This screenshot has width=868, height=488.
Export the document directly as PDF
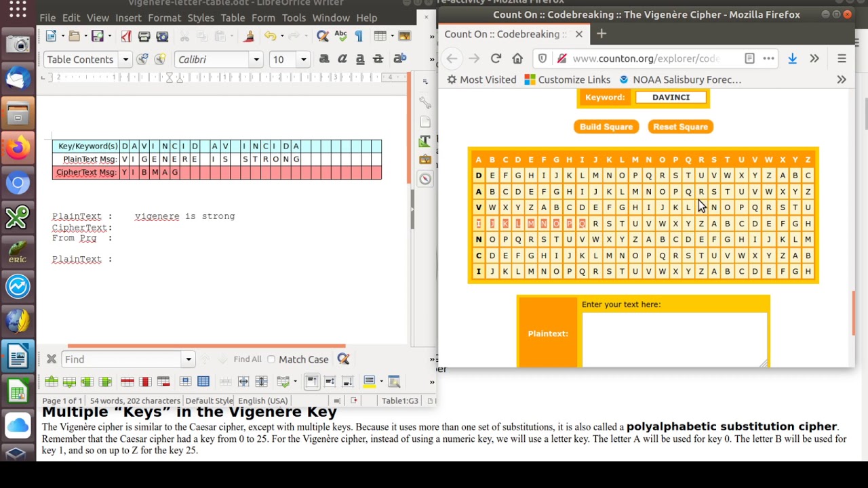coord(125,36)
